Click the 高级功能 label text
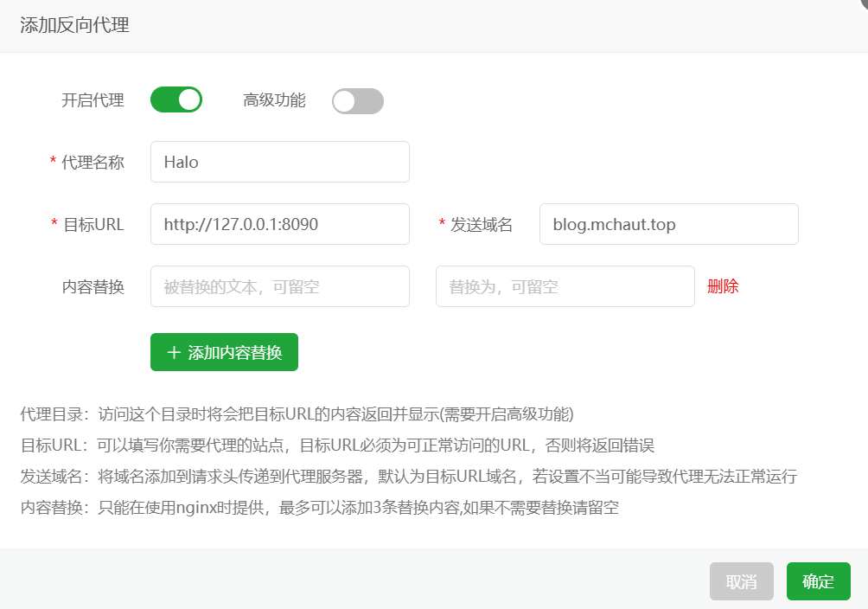 click(274, 100)
